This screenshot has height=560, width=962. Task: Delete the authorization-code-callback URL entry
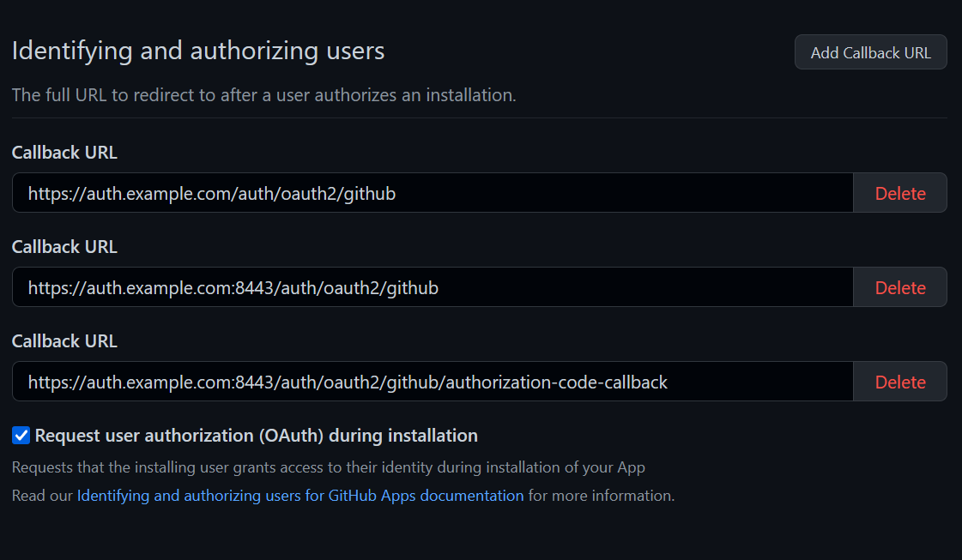click(x=899, y=381)
